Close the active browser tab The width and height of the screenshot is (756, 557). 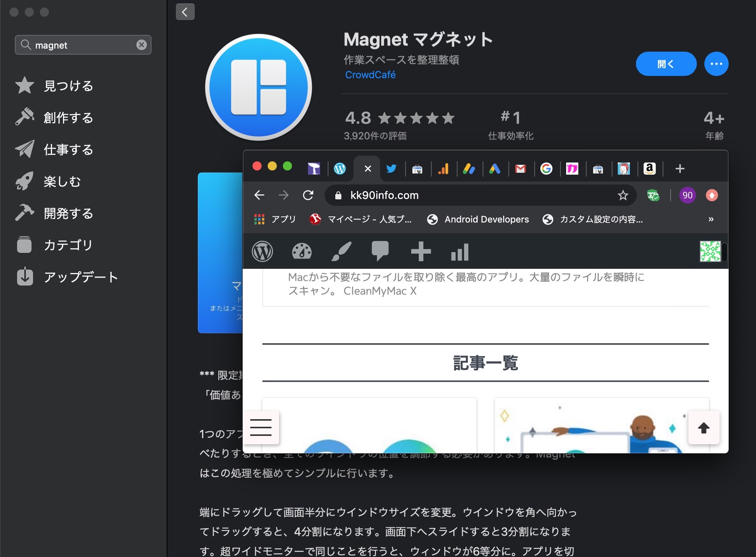point(368,169)
